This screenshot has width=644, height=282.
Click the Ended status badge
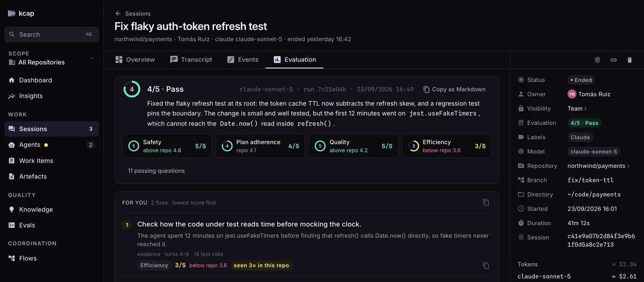pos(580,80)
